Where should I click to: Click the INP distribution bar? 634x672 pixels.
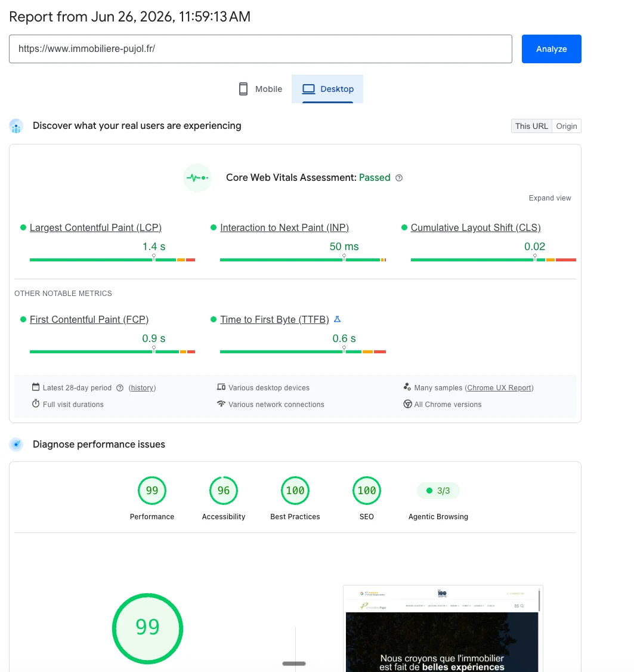coord(303,260)
